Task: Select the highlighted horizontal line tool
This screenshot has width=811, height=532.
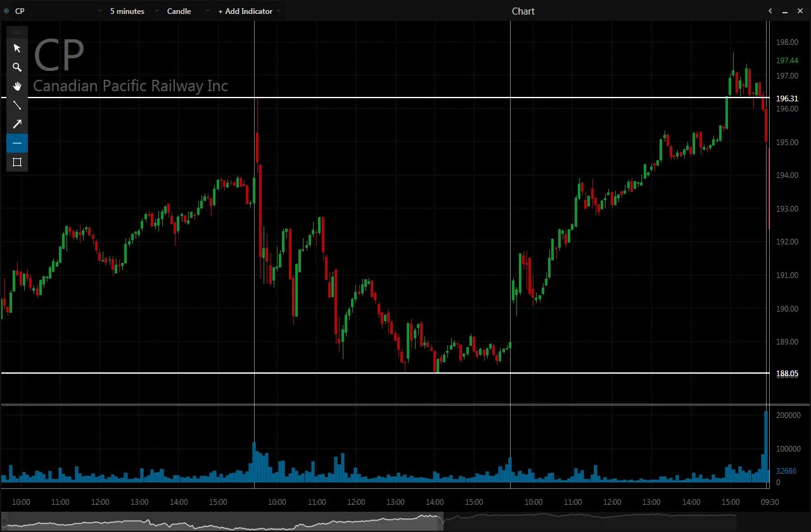Action: (x=17, y=143)
